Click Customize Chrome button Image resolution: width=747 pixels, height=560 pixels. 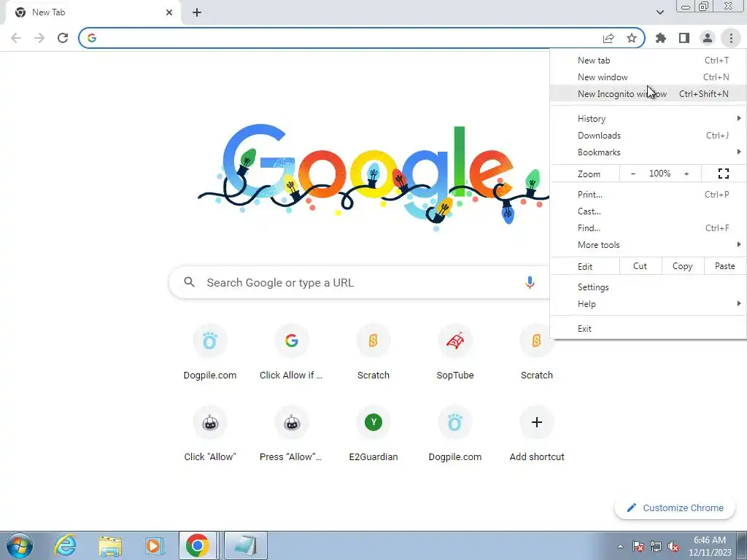coord(675,507)
